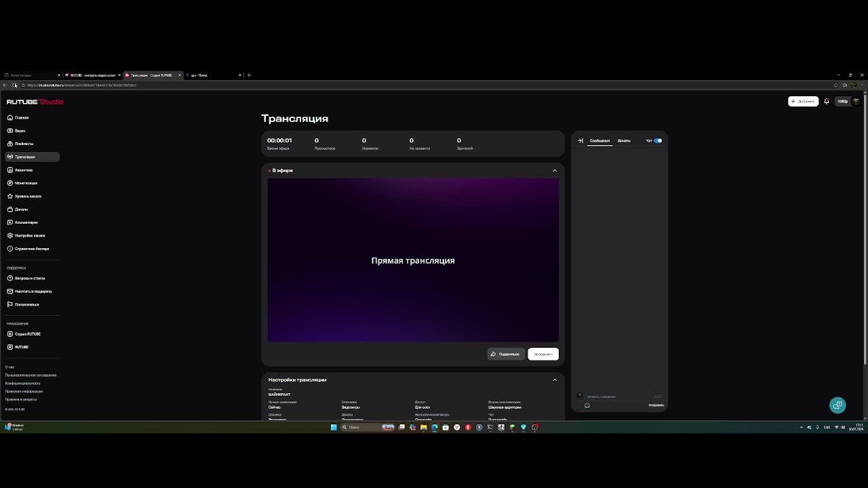
Task: Open the О нас footer link
Action: pyautogui.click(x=9, y=367)
